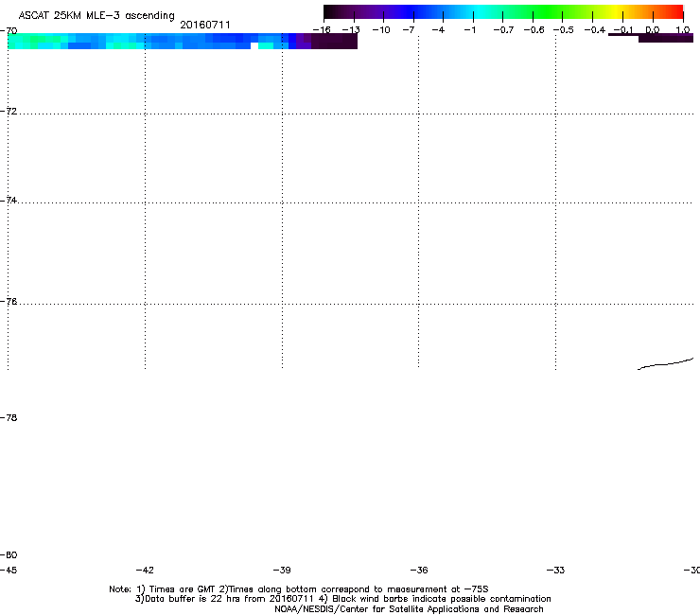Click the -80 latitude axis label
The width and height of the screenshot is (700, 615).
pos(9,554)
